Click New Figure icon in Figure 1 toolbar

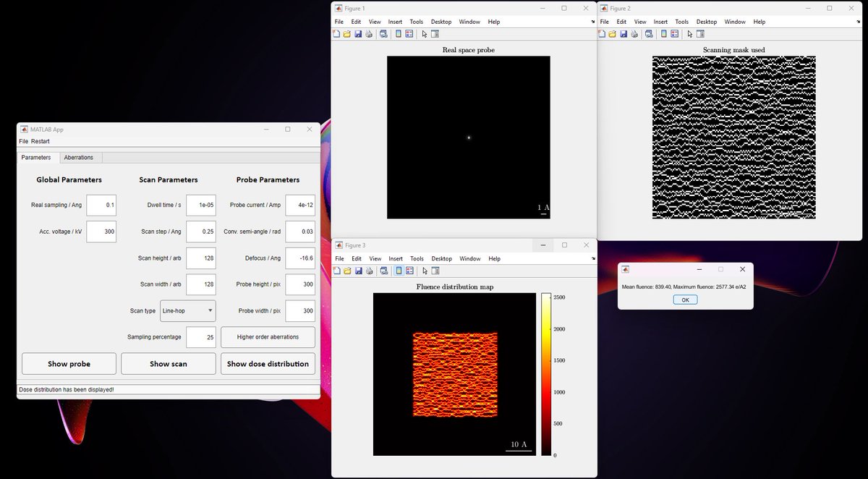click(x=336, y=33)
